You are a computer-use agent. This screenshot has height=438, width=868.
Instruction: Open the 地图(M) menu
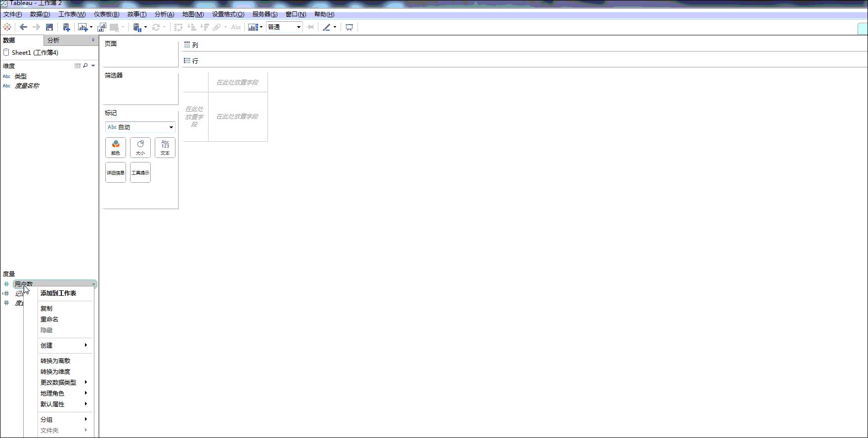pyautogui.click(x=193, y=14)
